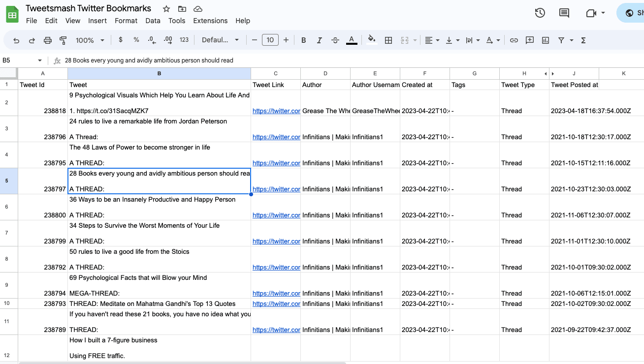This screenshot has width=644, height=364.
Task: Open the Insert menu
Action: pos(97,21)
